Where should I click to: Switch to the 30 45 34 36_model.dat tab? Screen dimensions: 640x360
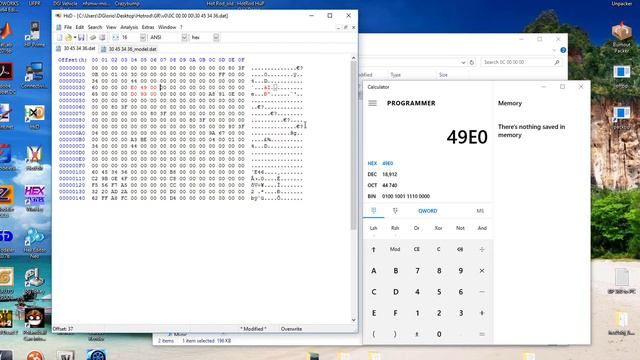pyautogui.click(x=129, y=49)
